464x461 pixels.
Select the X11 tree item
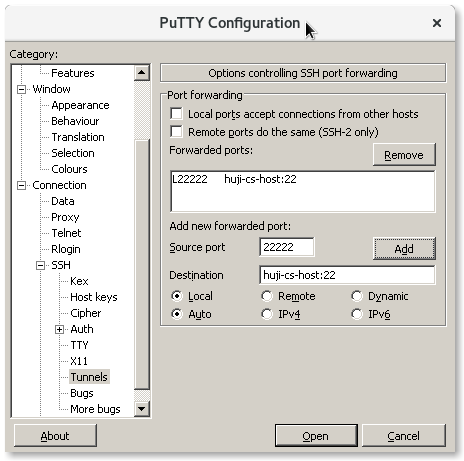coord(79,361)
